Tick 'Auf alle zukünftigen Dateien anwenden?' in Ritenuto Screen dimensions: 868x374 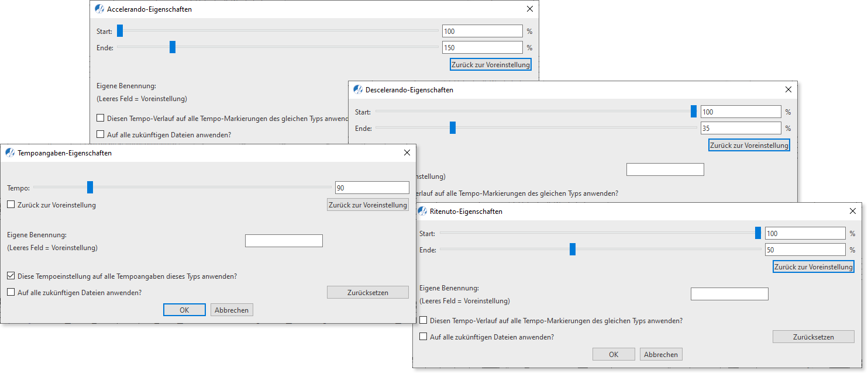pyautogui.click(x=423, y=337)
